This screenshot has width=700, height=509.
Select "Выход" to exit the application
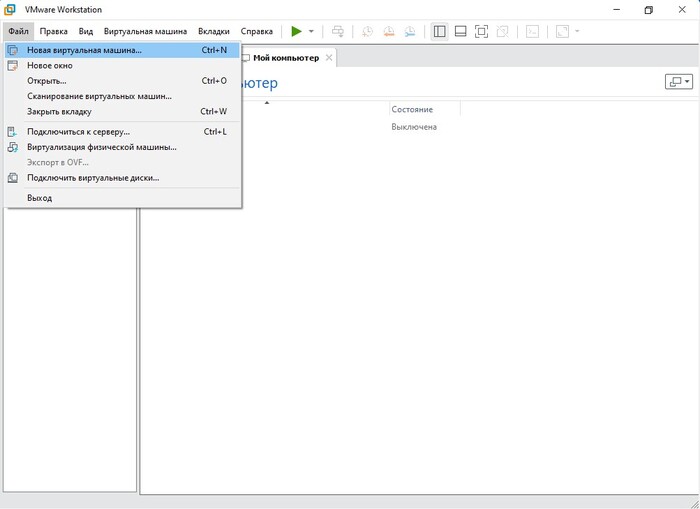pos(40,198)
